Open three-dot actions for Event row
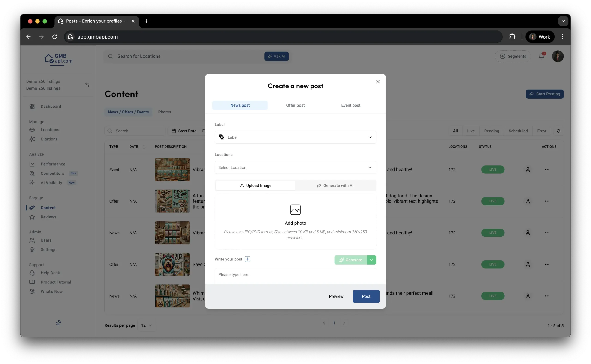 point(547,170)
